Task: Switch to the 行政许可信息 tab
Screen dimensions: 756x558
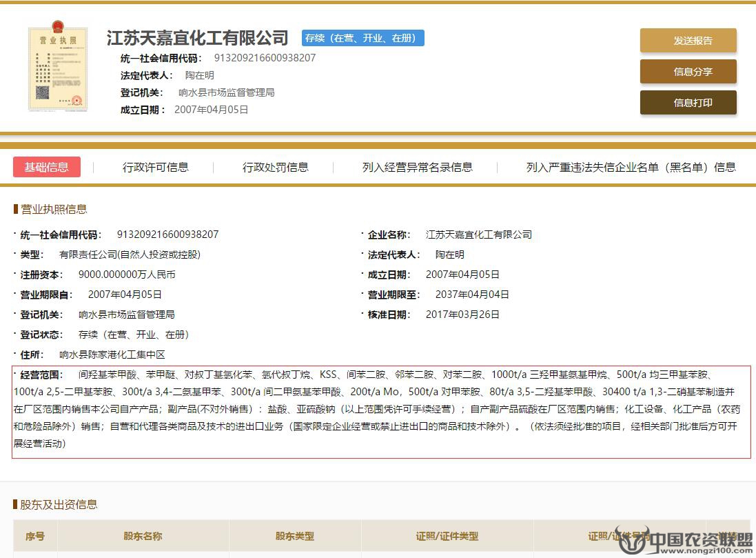Action: pos(155,167)
